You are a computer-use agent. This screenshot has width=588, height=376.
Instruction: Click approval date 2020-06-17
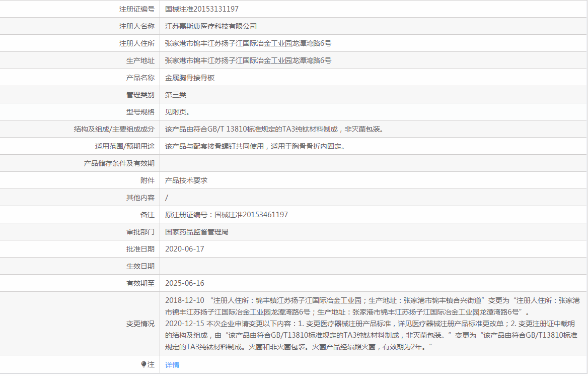(x=184, y=249)
